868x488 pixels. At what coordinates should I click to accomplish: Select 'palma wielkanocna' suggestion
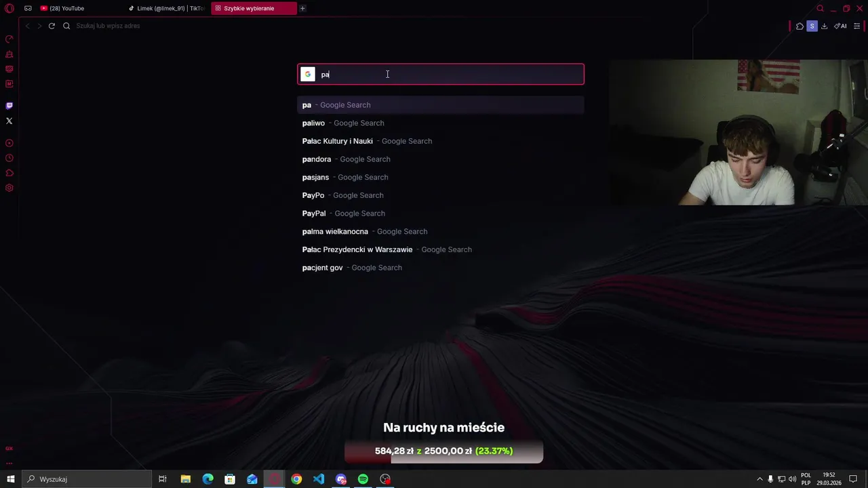pos(441,231)
